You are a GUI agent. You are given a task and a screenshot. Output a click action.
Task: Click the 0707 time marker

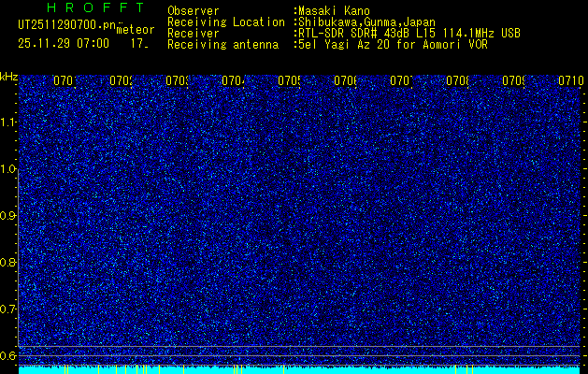pos(402,81)
